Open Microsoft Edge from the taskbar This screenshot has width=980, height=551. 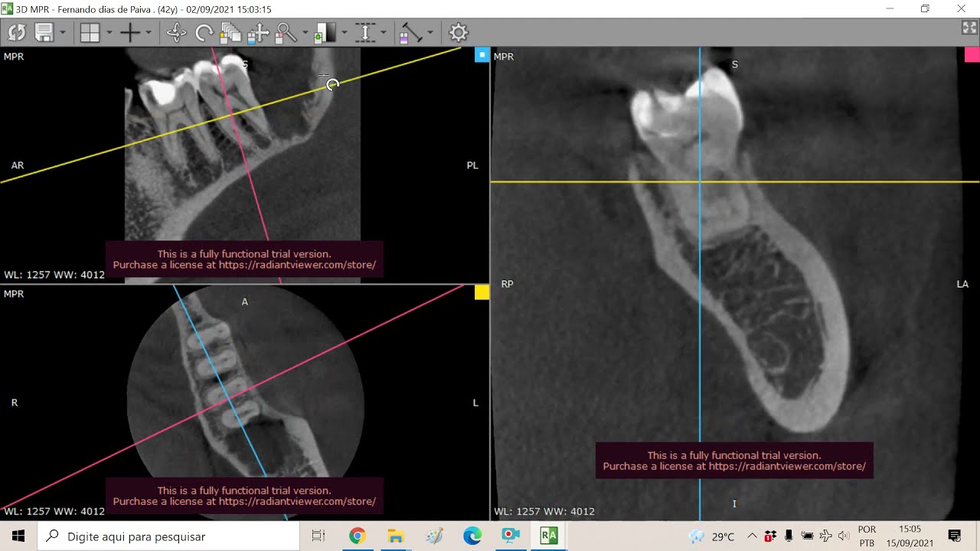[x=472, y=536]
